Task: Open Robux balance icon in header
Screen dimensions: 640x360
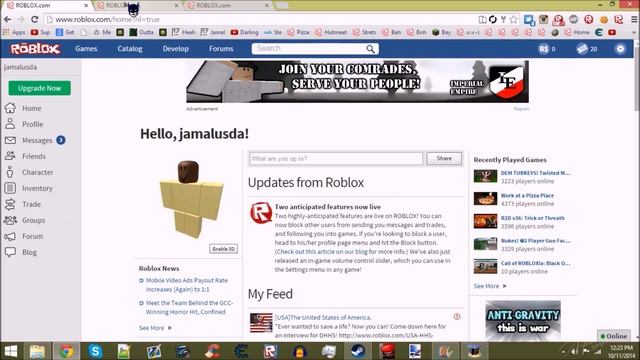Action: [544, 49]
